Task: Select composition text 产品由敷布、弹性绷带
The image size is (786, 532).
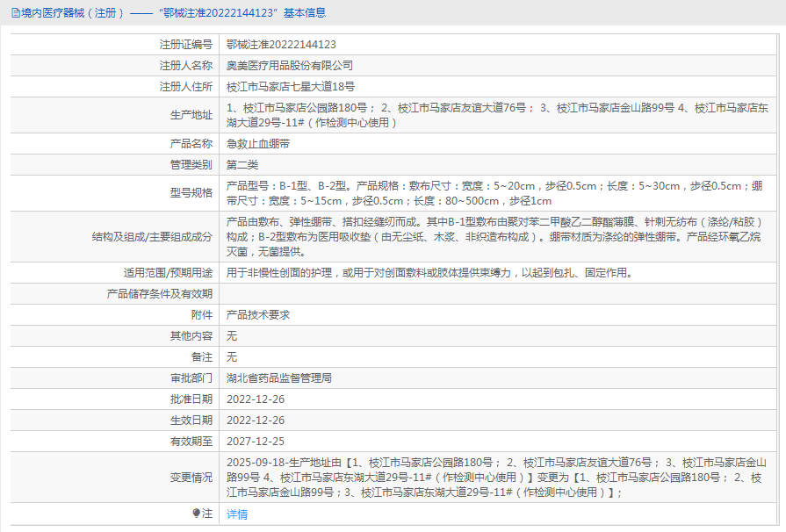Action: 494,236
